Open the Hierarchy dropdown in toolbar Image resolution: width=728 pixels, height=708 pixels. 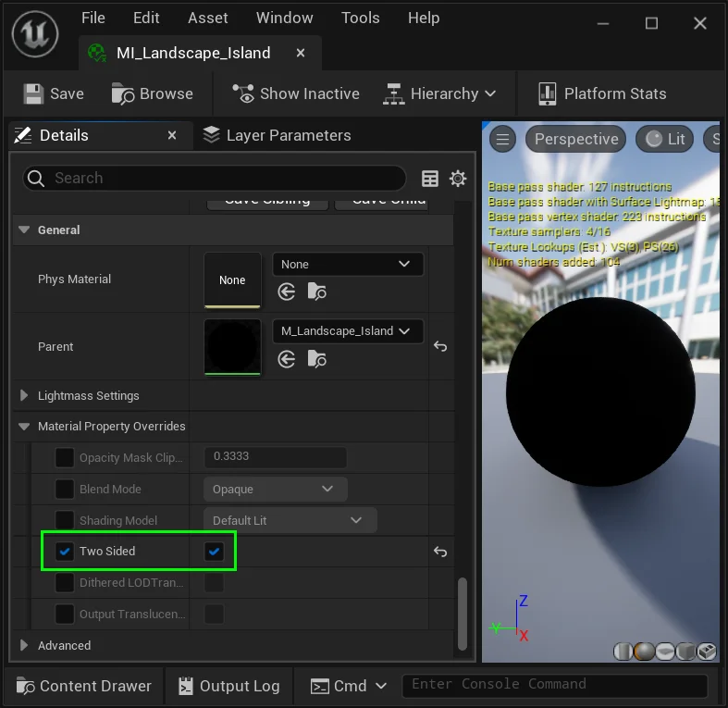tap(440, 93)
